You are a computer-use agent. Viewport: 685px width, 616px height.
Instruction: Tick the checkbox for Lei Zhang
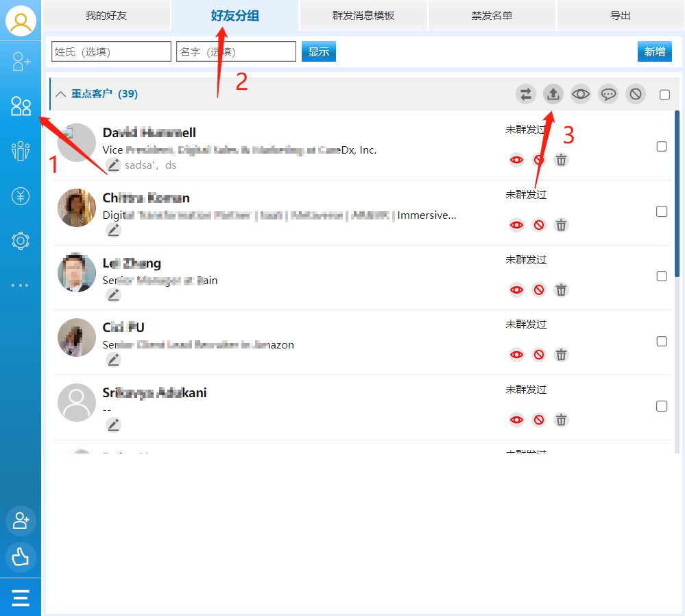pos(662,276)
